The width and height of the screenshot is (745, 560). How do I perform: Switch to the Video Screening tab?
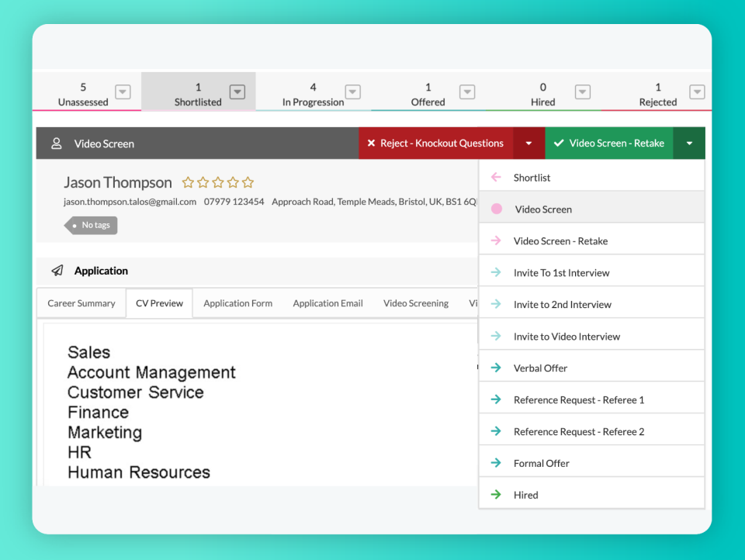point(416,303)
